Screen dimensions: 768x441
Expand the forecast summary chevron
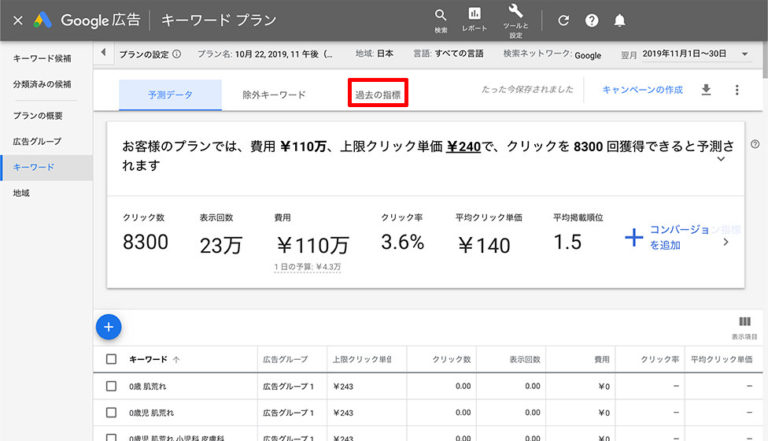(721, 159)
